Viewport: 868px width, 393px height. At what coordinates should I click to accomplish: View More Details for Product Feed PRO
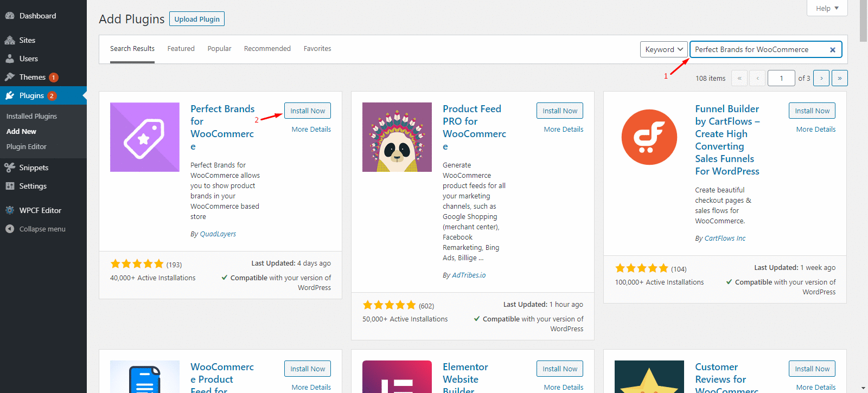tap(564, 130)
